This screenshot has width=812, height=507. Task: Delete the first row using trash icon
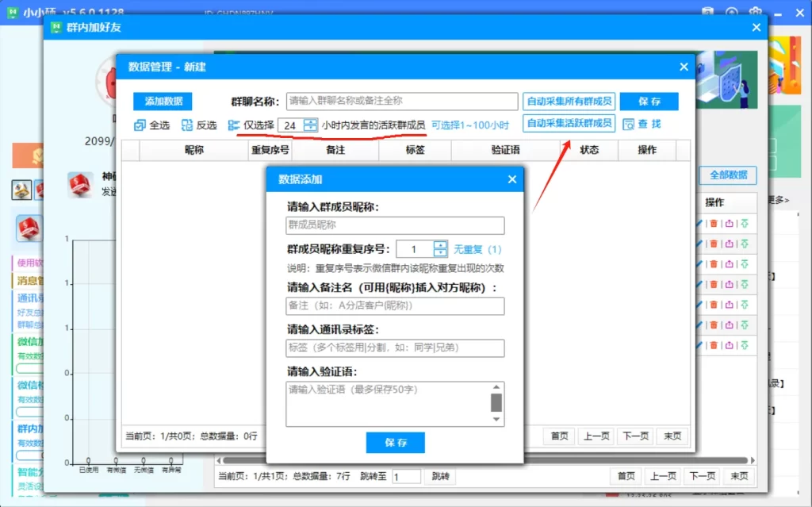tap(715, 223)
